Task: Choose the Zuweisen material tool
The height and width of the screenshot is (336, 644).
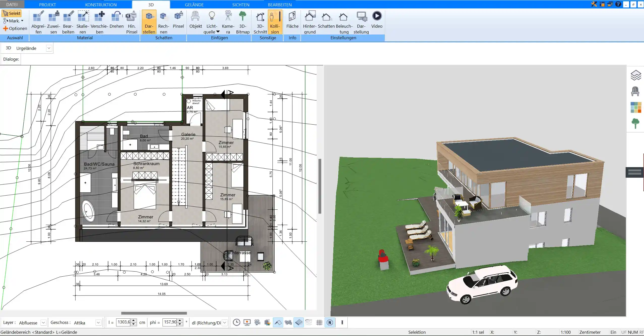Action: (x=53, y=22)
